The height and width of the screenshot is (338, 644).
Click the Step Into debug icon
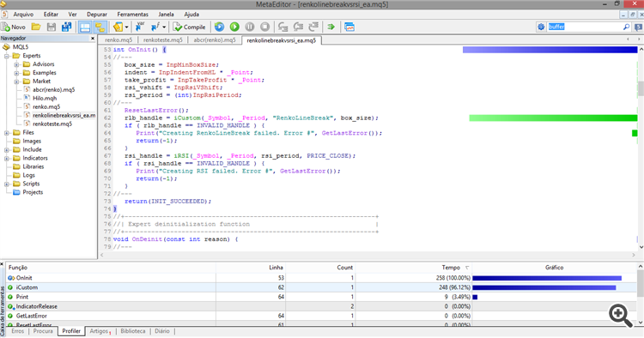tap(283, 27)
